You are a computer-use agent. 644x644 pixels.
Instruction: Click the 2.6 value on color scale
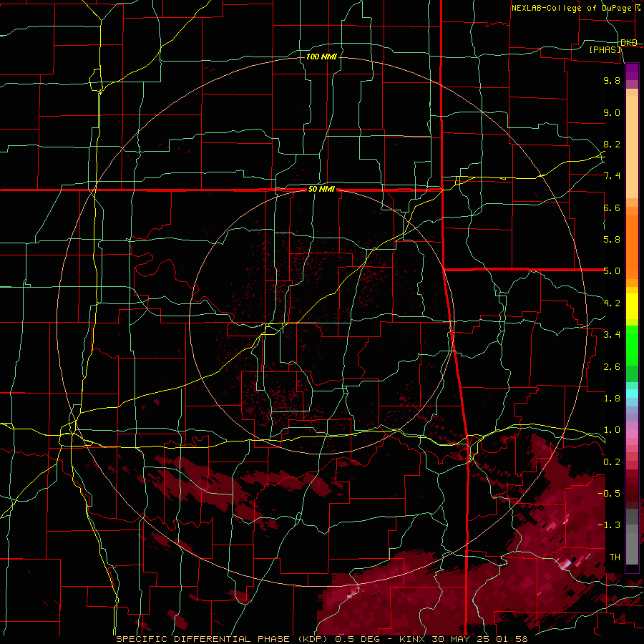pyautogui.click(x=612, y=367)
